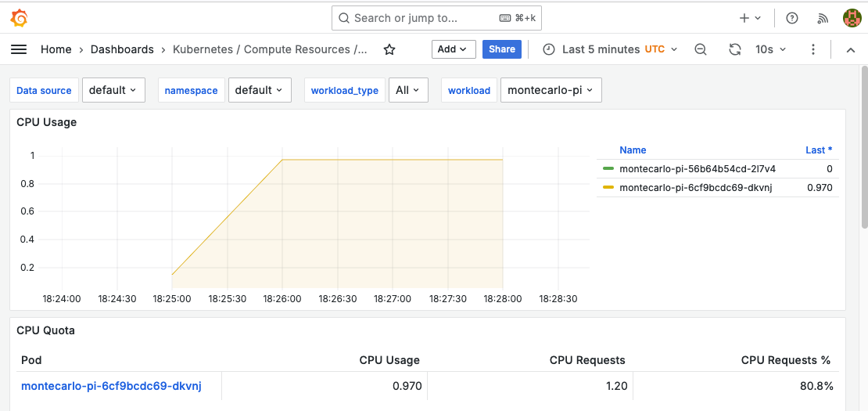Sort table by Pod column header

(31, 360)
